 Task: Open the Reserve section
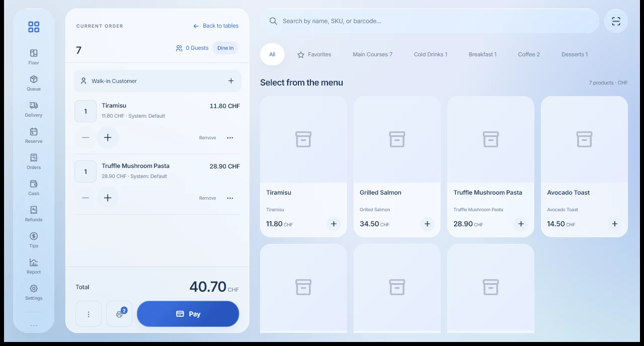pos(34,135)
